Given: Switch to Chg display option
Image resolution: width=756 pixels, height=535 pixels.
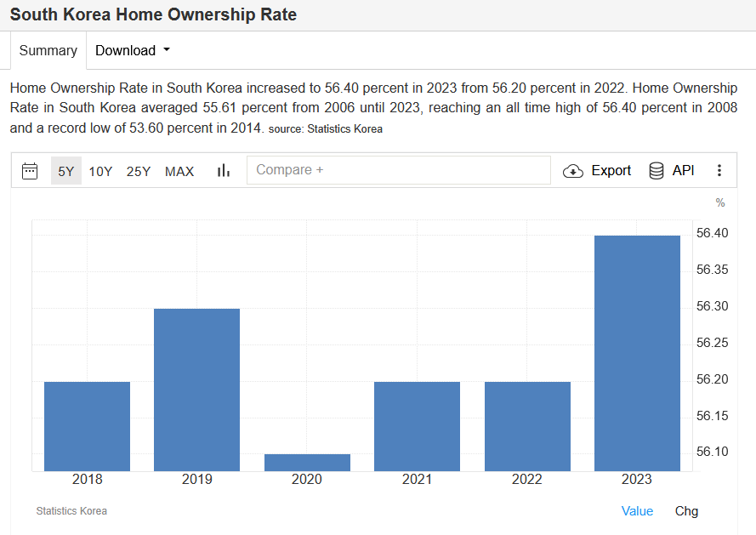Looking at the screenshot, I should coord(686,511).
